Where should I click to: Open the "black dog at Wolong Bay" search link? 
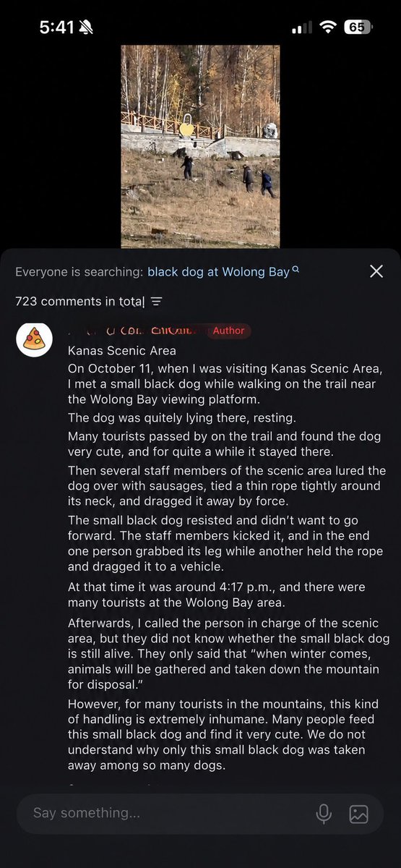(x=218, y=272)
